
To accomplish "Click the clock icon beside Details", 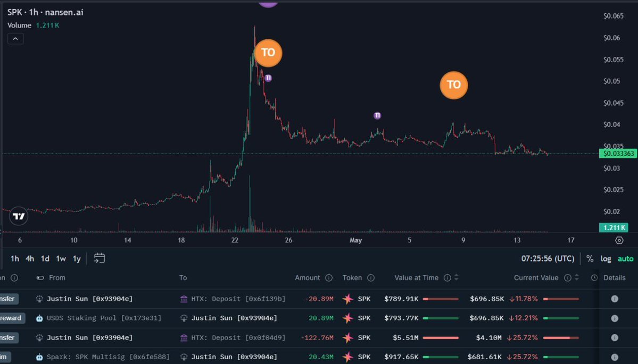I will (x=594, y=278).
